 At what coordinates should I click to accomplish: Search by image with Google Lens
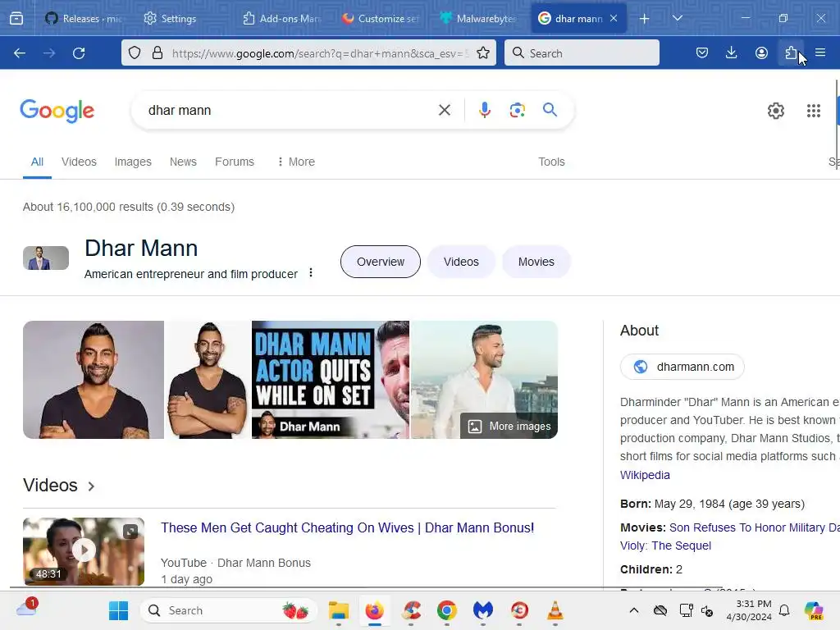pos(518,111)
